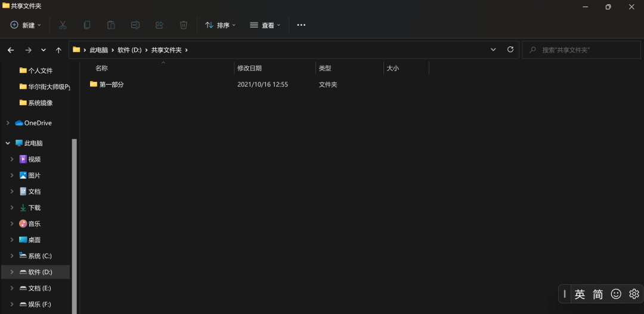Open recent locations dropdown chevron
The height and width of the screenshot is (314, 644).
44,50
